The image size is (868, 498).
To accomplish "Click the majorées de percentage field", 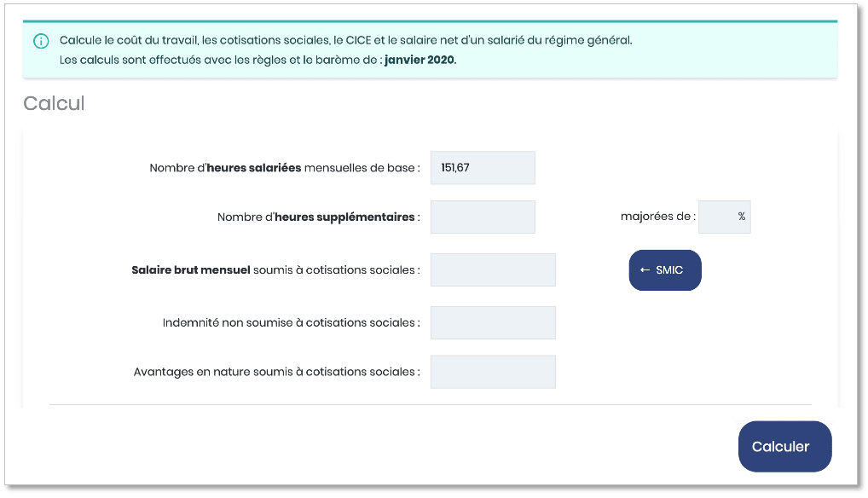I will coord(725,217).
